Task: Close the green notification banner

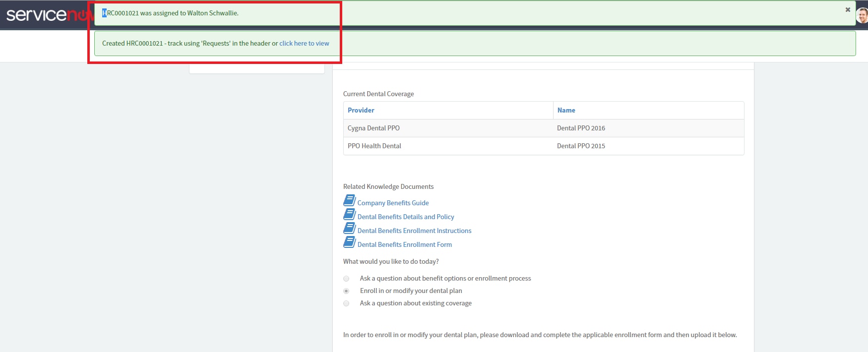Action: pos(848,9)
